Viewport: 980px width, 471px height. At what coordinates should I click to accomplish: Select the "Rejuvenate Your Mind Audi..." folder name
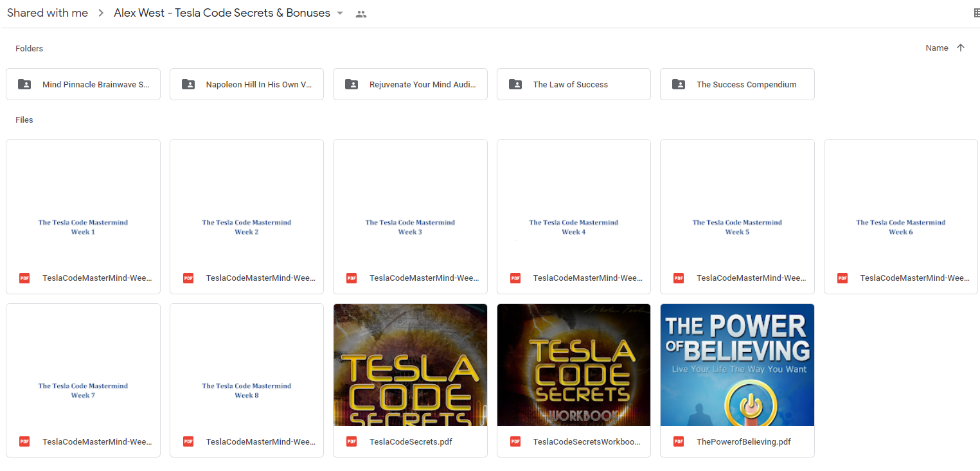click(423, 85)
